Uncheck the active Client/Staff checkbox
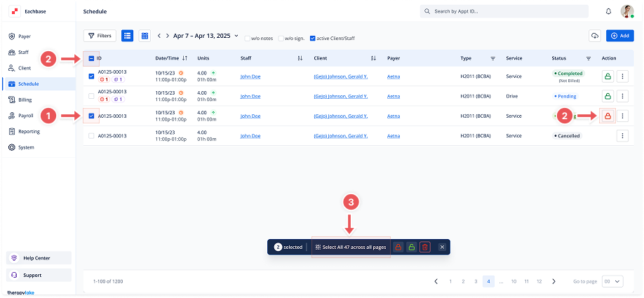Viewport: 644px width, 298px height. (x=313, y=38)
